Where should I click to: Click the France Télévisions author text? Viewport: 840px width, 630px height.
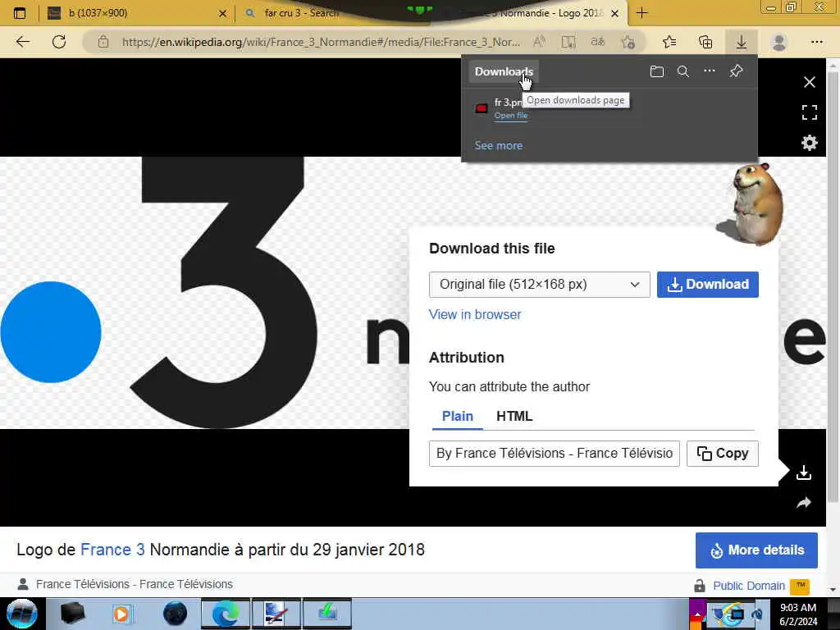point(134,584)
